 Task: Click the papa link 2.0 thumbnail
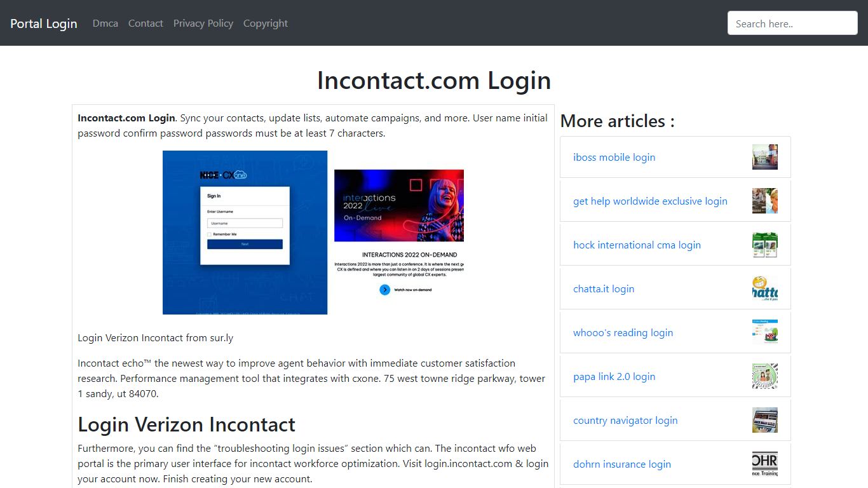click(x=765, y=376)
